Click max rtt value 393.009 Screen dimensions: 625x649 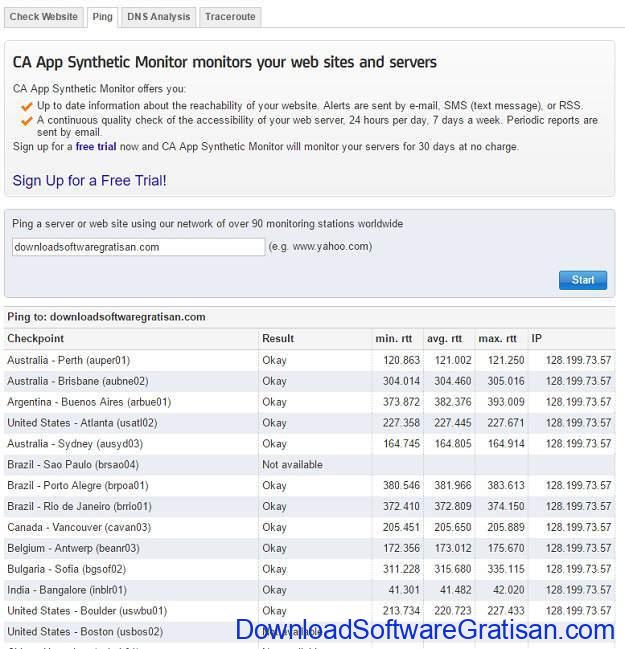505,402
